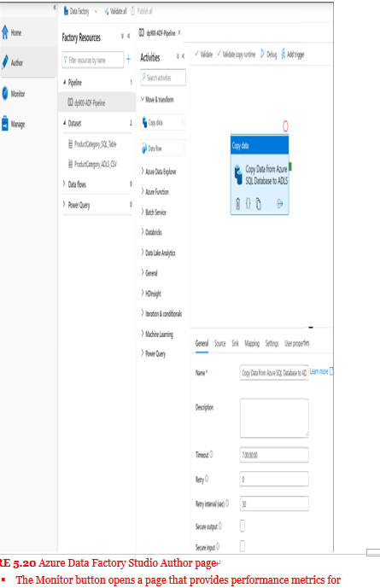The image size is (380, 588).
Task: Click the Description text area
Action: pyautogui.click(x=274, y=418)
